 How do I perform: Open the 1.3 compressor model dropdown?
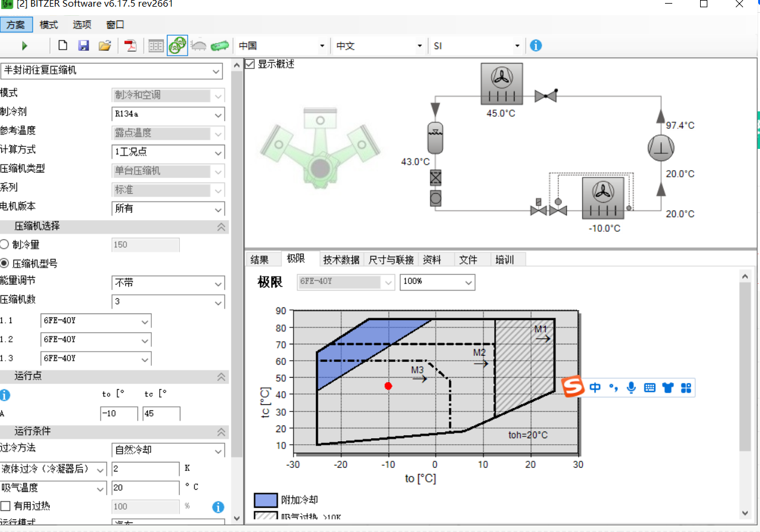(x=96, y=358)
